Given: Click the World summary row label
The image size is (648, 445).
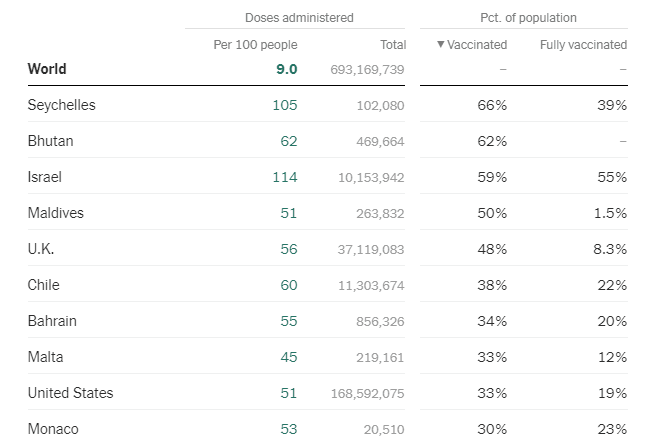Looking at the screenshot, I should [48, 69].
